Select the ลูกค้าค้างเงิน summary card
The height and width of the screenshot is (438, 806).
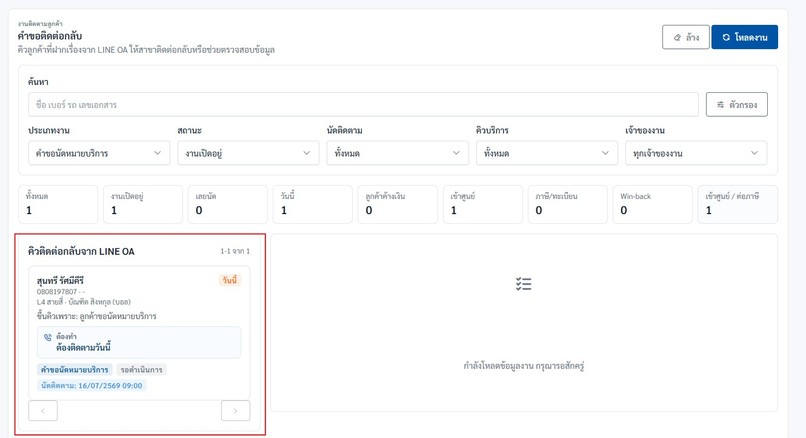[x=398, y=204]
